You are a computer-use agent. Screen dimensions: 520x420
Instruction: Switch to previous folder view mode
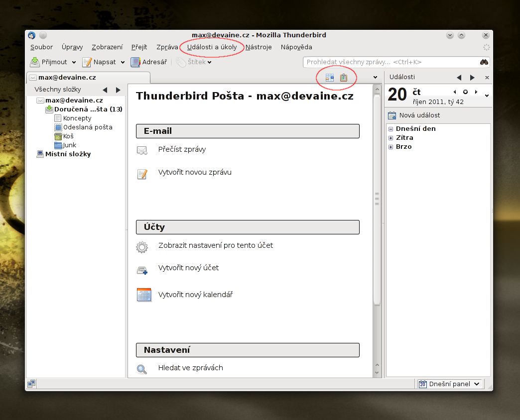tap(105, 90)
